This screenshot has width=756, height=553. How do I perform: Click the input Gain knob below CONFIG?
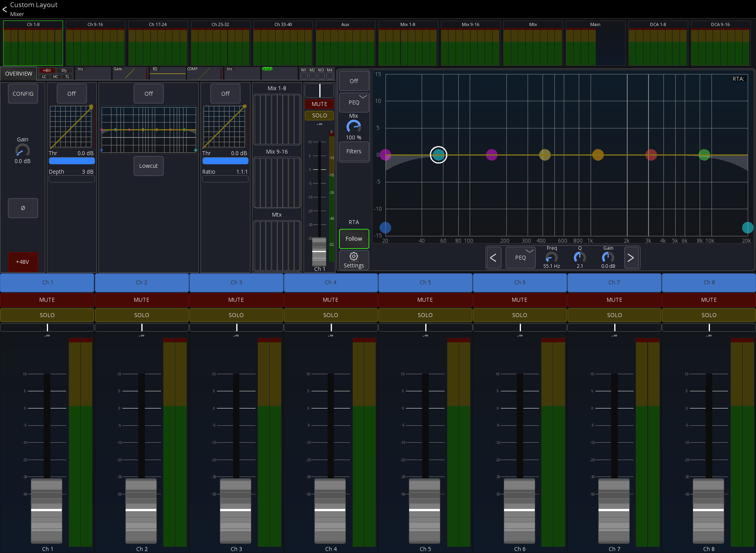(x=22, y=150)
